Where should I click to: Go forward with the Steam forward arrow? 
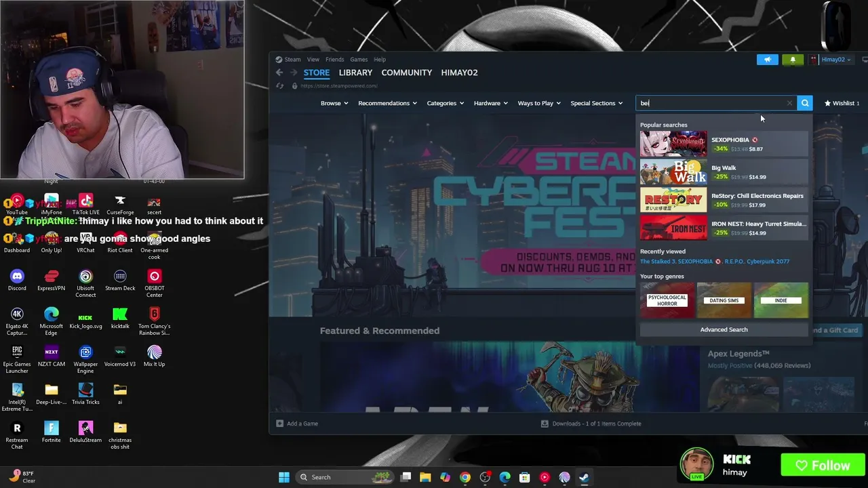coord(293,73)
